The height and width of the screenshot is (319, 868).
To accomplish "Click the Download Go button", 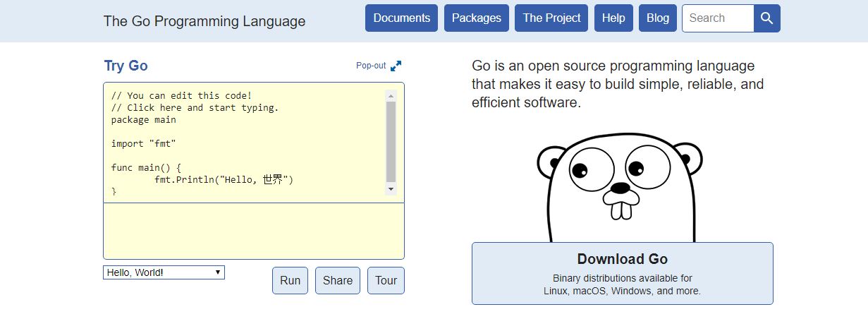I will (x=623, y=273).
